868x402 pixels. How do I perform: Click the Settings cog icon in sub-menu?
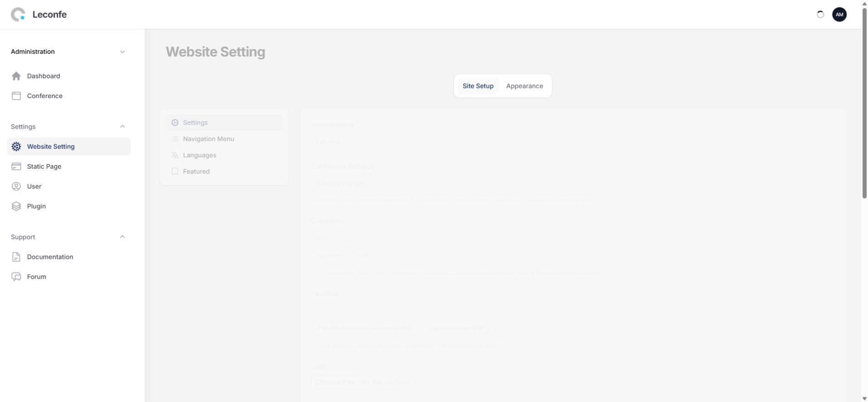coord(175,123)
